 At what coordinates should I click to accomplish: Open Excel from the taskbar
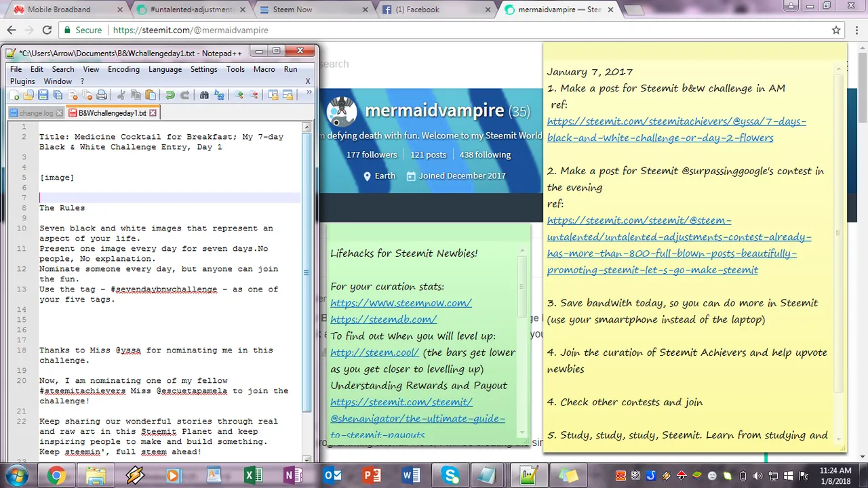(254, 475)
